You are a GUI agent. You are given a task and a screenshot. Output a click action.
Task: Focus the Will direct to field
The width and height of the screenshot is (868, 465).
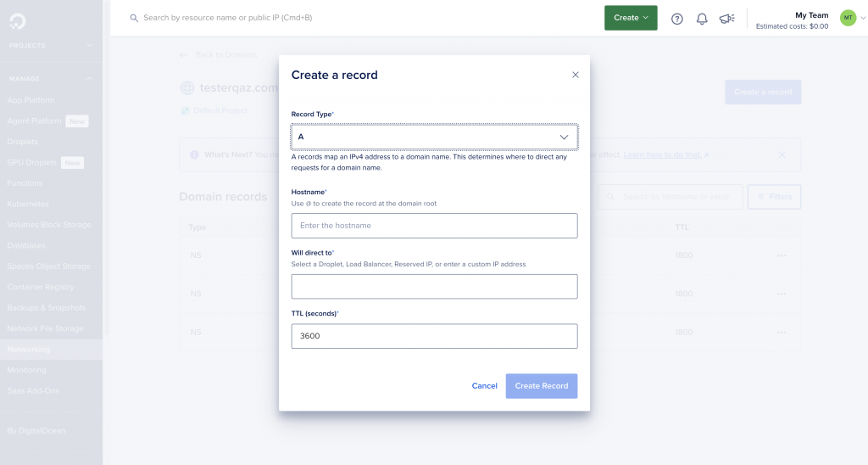(434, 287)
